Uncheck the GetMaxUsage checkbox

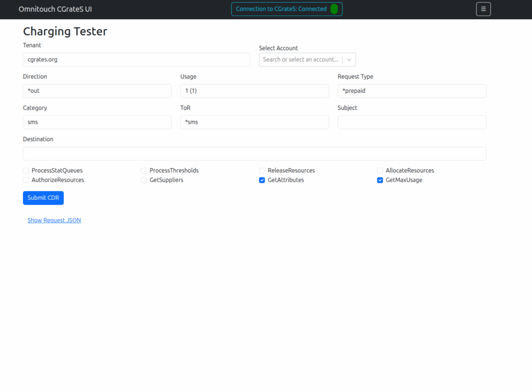point(380,180)
